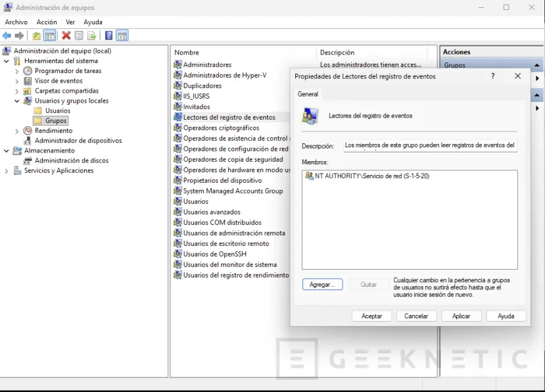Click the Servicios y Aplicaciones icon
The image size is (545, 392).
coord(17,171)
